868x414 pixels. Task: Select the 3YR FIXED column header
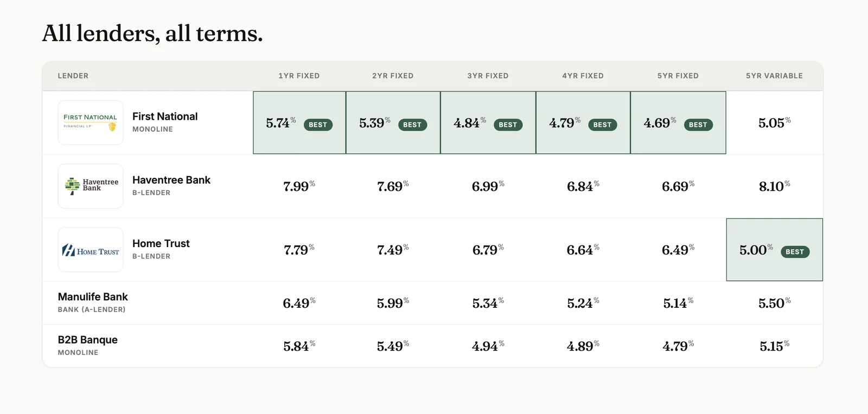click(488, 76)
